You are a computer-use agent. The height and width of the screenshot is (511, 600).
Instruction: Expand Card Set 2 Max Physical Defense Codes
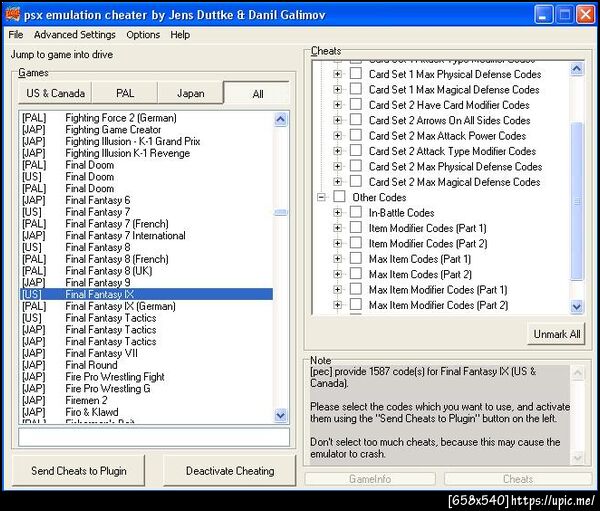(338, 166)
